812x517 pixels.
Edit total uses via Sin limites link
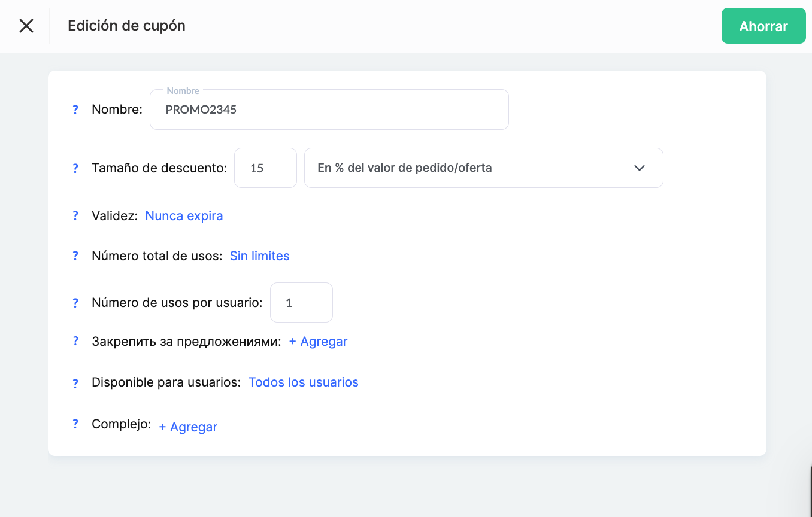[260, 256]
